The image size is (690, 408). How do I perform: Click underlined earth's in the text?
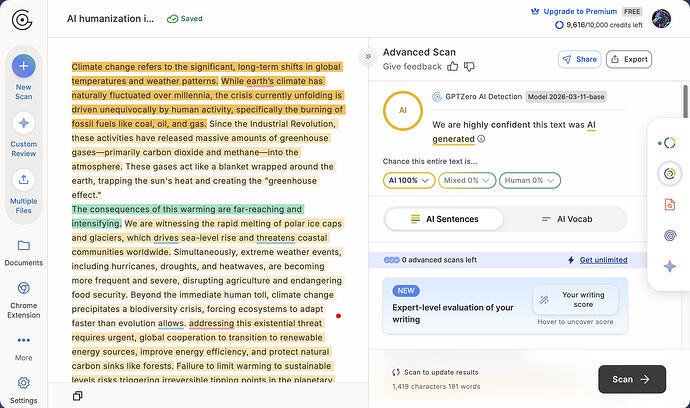tap(260, 81)
